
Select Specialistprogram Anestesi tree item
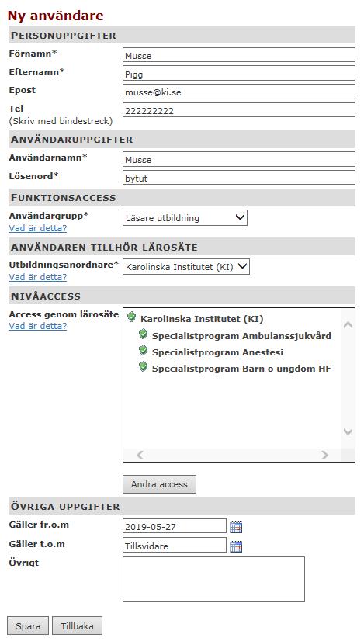pos(217,352)
